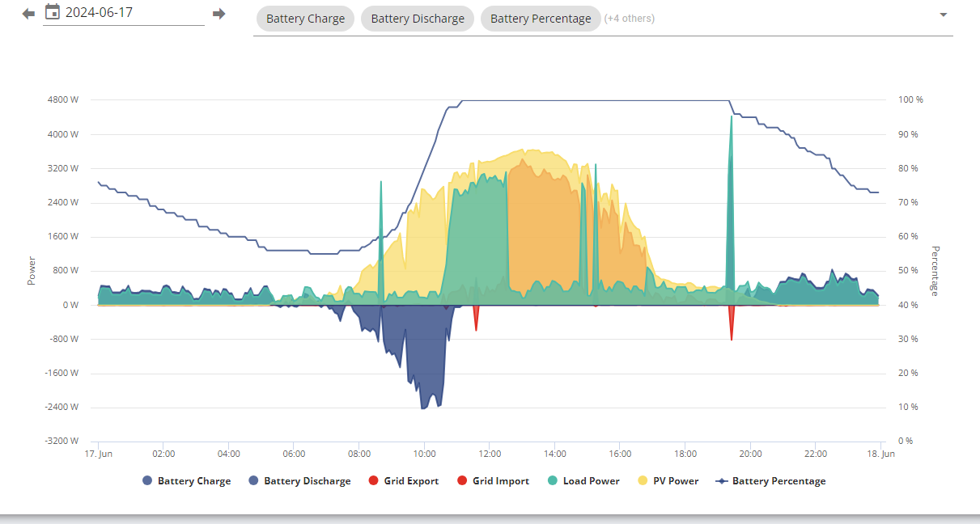The height and width of the screenshot is (524, 980).
Task: Select the Battery Percentage chip
Action: [x=541, y=19]
